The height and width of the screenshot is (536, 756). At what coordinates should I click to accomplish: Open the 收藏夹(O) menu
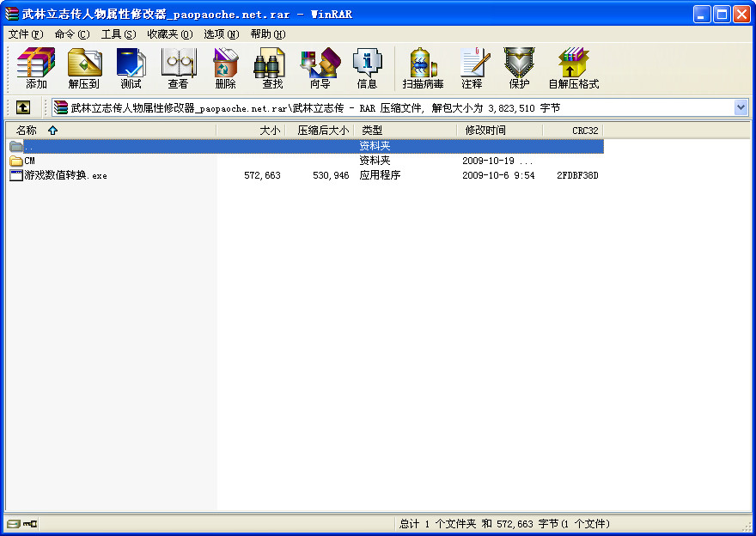(x=170, y=34)
